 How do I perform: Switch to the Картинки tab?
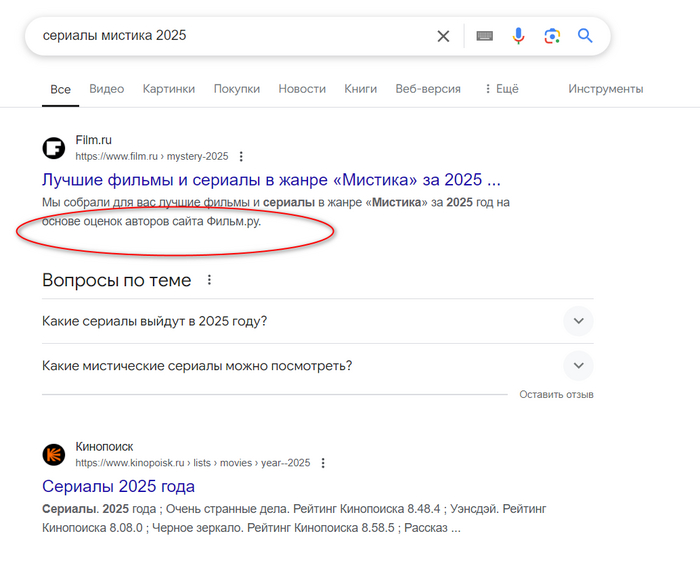[168, 89]
